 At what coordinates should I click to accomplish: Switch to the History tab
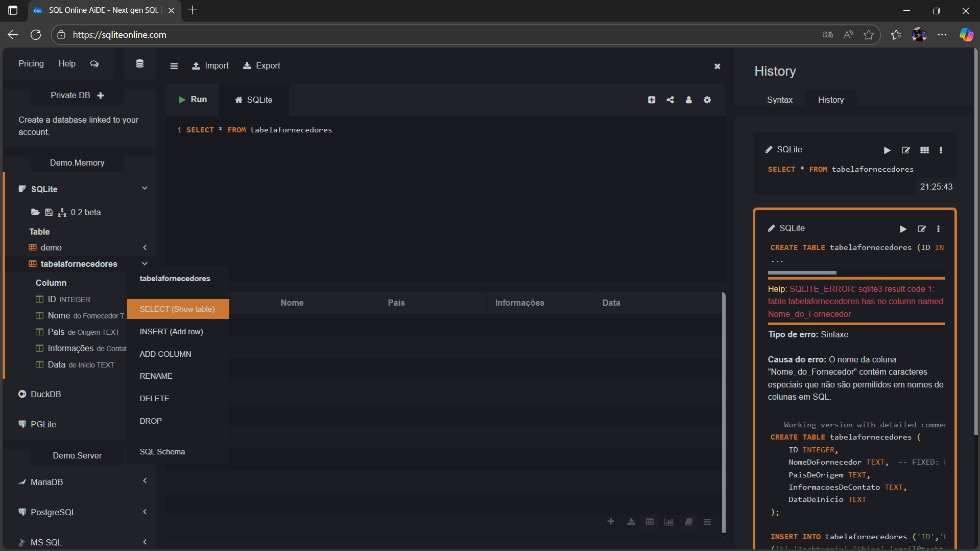(830, 100)
